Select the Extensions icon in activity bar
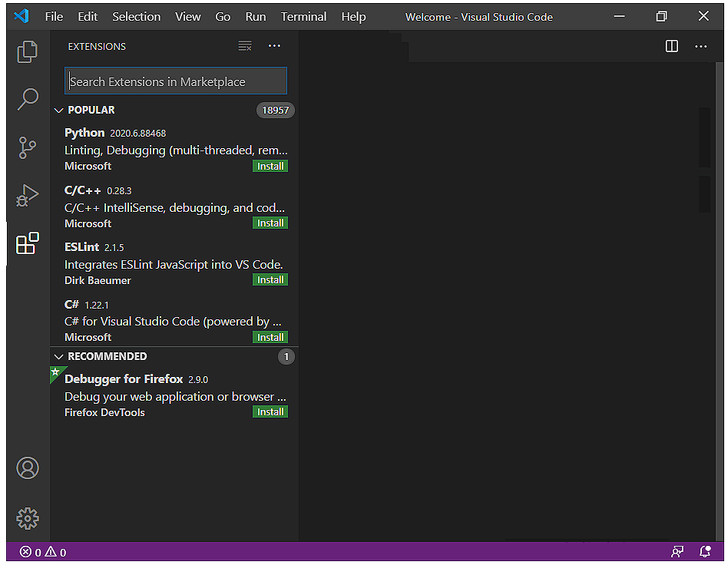 28,243
